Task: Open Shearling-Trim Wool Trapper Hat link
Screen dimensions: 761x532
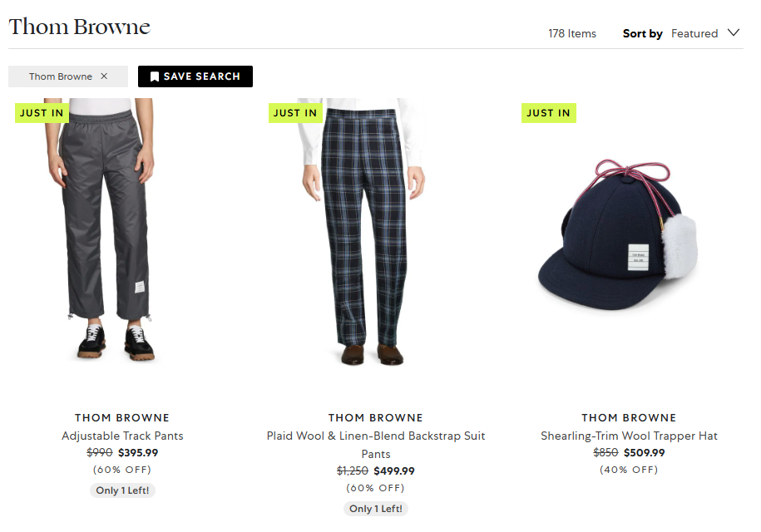Action: [629, 436]
